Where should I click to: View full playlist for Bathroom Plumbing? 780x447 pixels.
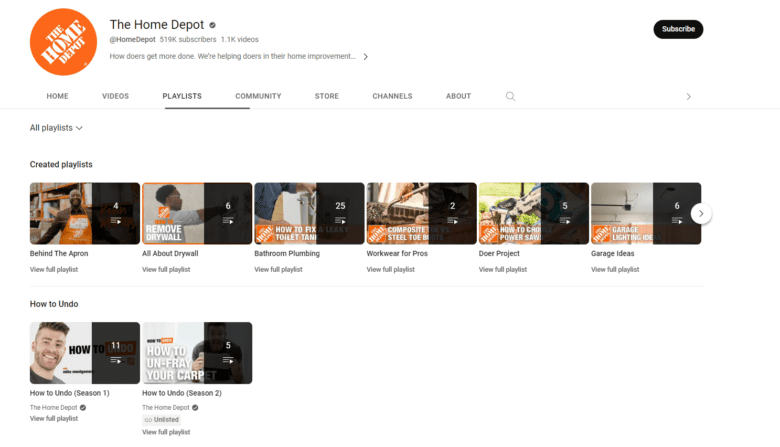click(x=279, y=269)
